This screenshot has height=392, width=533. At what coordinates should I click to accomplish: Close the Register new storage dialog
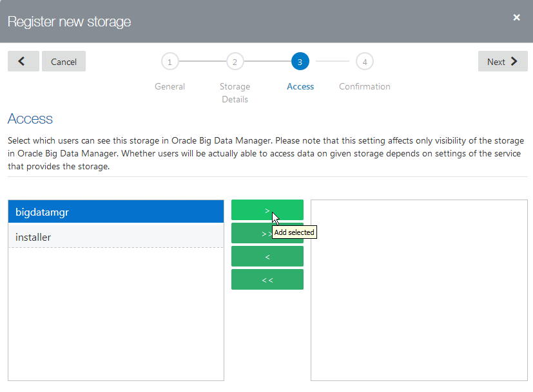pyautogui.click(x=516, y=17)
